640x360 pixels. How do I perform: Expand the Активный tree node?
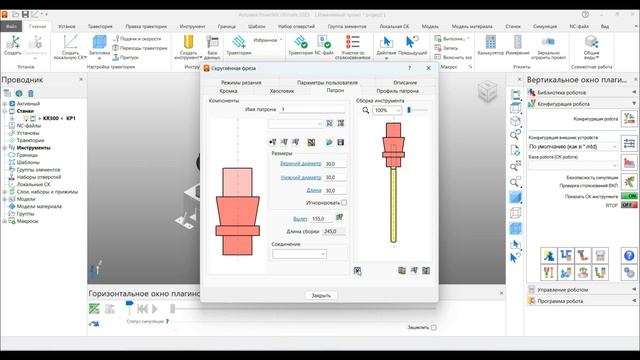pyautogui.click(x=4, y=104)
